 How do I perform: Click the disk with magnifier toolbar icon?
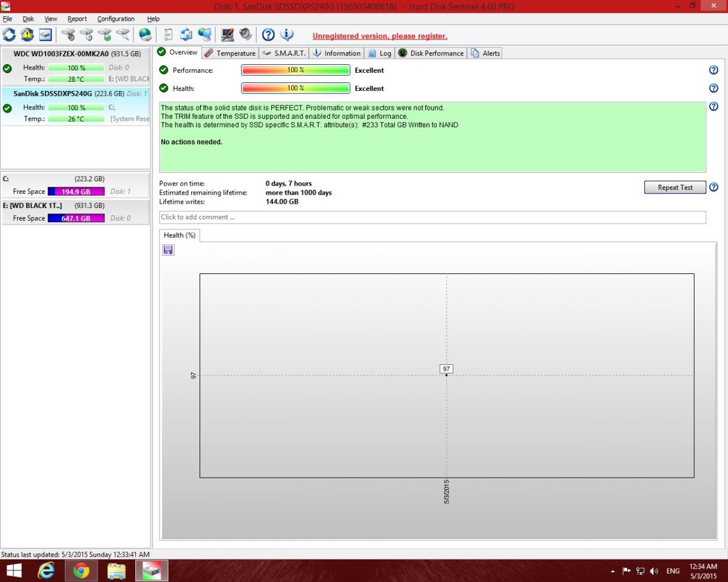[x=123, y=35]
